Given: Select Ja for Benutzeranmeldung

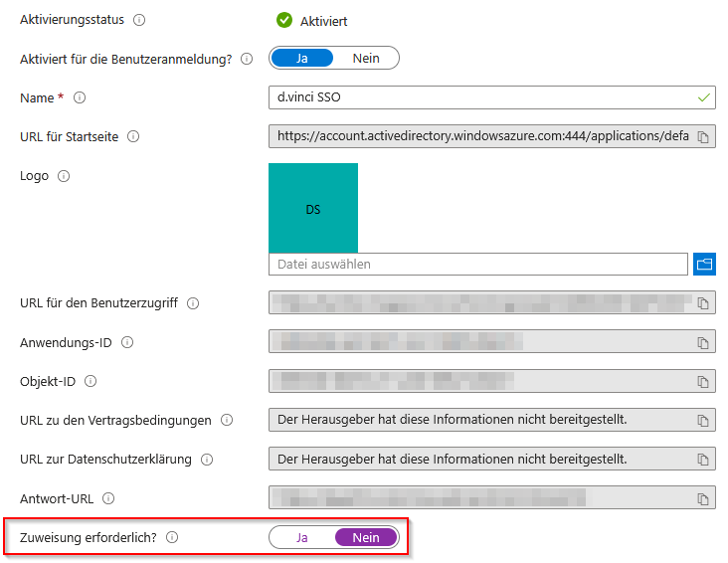Looking at the screenshot, I should 301,58.
